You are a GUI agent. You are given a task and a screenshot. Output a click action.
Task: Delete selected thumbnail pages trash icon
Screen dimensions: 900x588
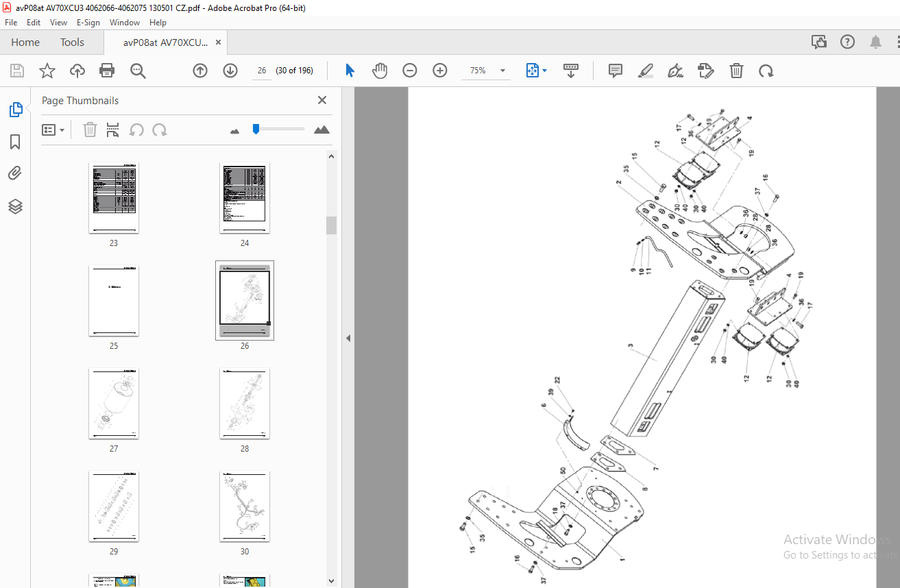[x=90, y=130]
